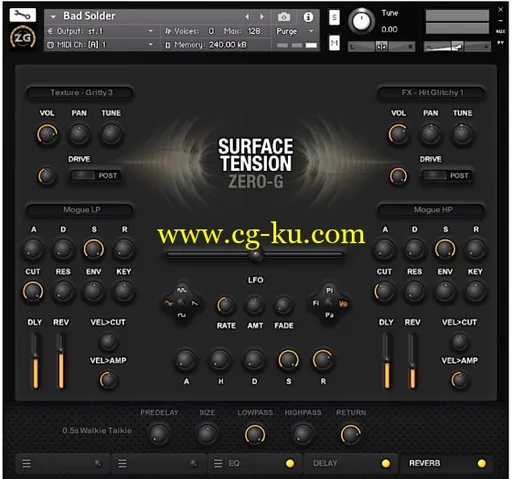Click the center layer crossfade slider handle
This screenshot has width=512, height=479.
click(256, 255)
